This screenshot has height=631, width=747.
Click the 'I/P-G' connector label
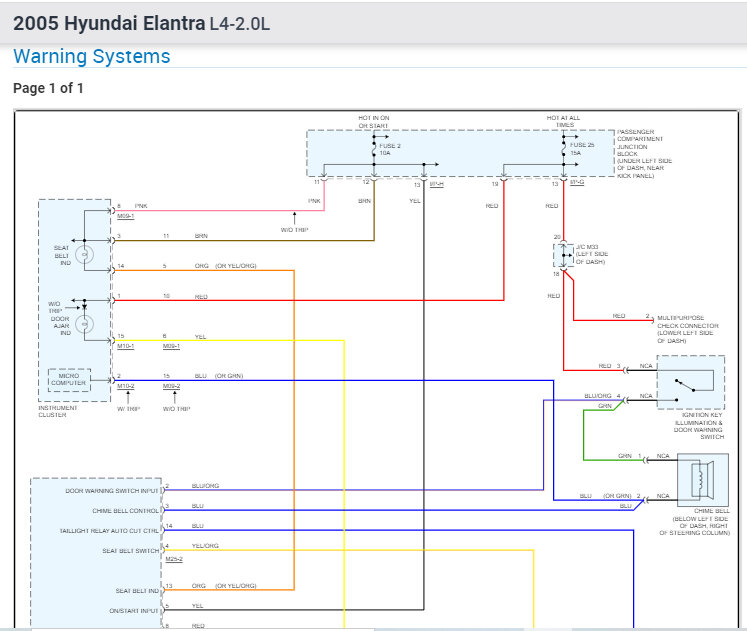[x=577, y=182]
